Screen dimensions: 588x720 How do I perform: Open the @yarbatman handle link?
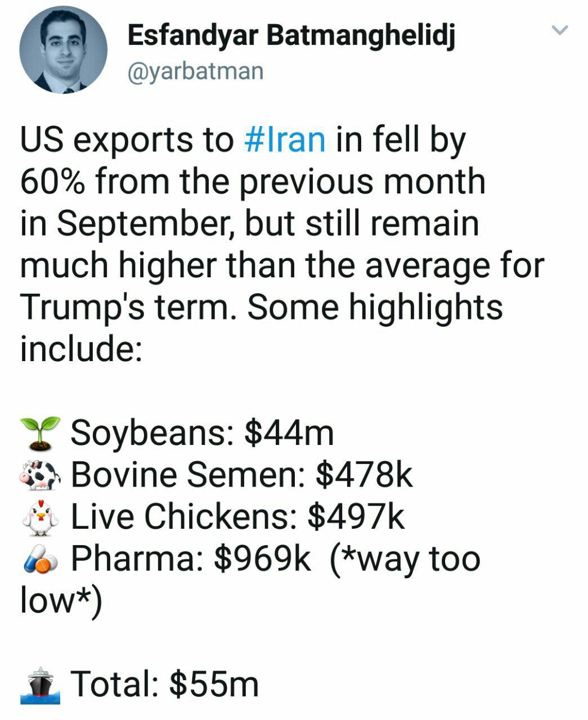[196, 72]
